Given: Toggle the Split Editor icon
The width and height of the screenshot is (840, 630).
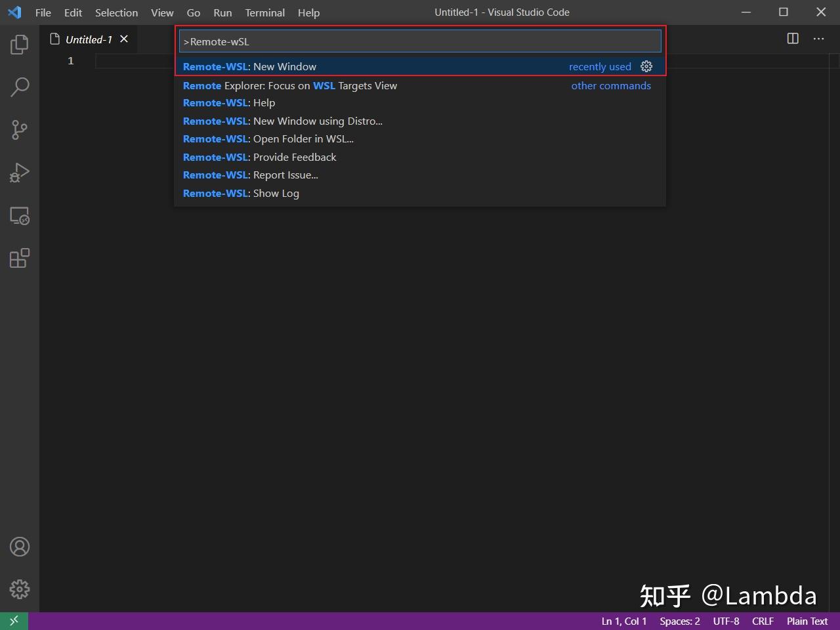Looking at the screenshot, I should tap(792, 39).
